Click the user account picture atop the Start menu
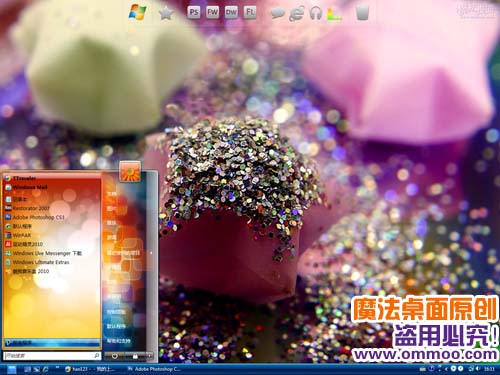Image resolution: width=500 pixels, height=375 pixels. tap(130, 171)
